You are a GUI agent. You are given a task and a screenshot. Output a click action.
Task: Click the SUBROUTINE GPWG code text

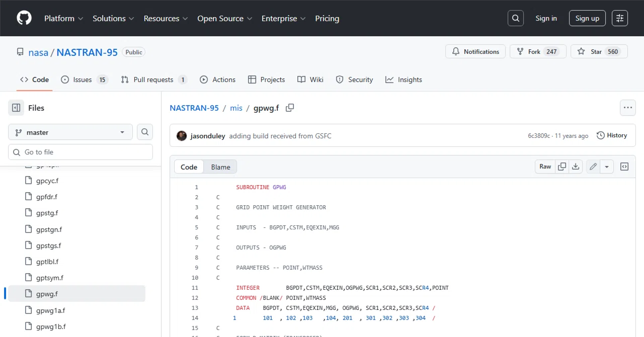pos(261,187)
